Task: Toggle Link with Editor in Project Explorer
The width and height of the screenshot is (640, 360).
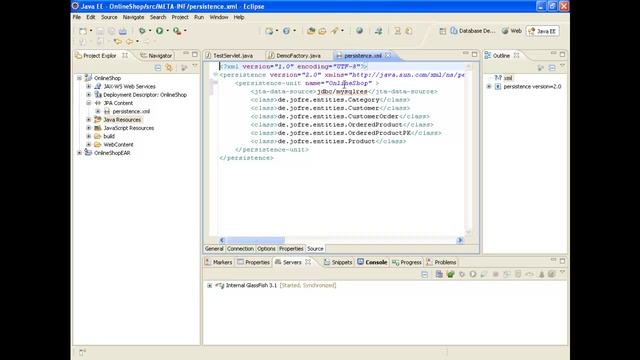Action: (169, 68)
